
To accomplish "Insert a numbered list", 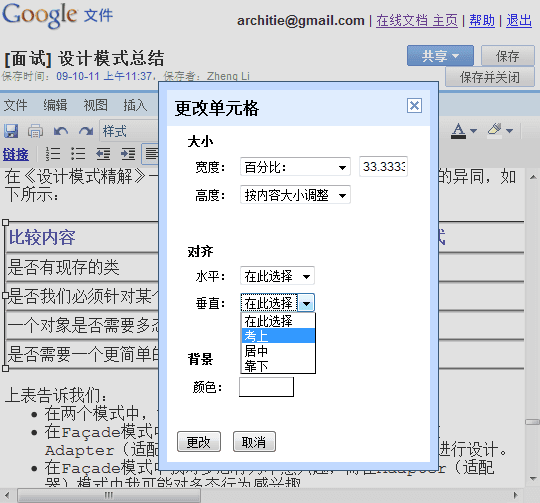I will pos(53,154).
